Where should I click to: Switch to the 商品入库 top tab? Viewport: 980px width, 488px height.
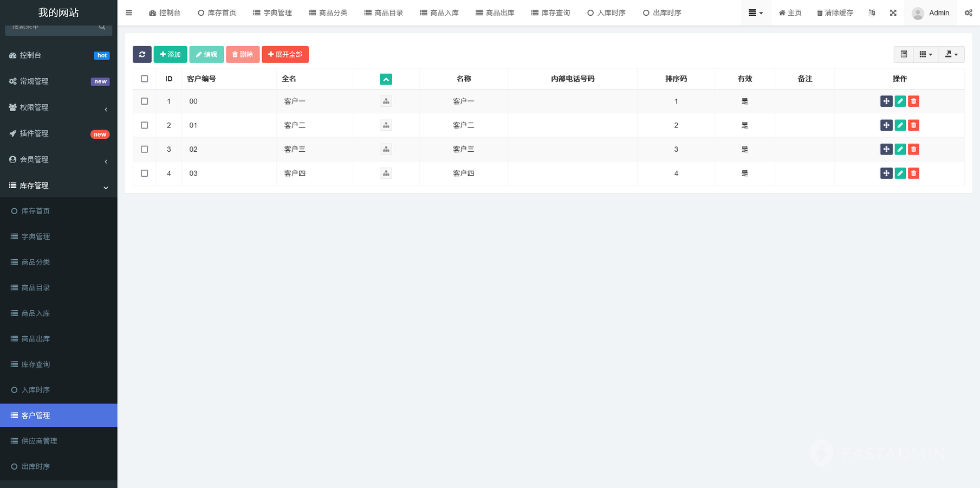click(x=439, y=13)
